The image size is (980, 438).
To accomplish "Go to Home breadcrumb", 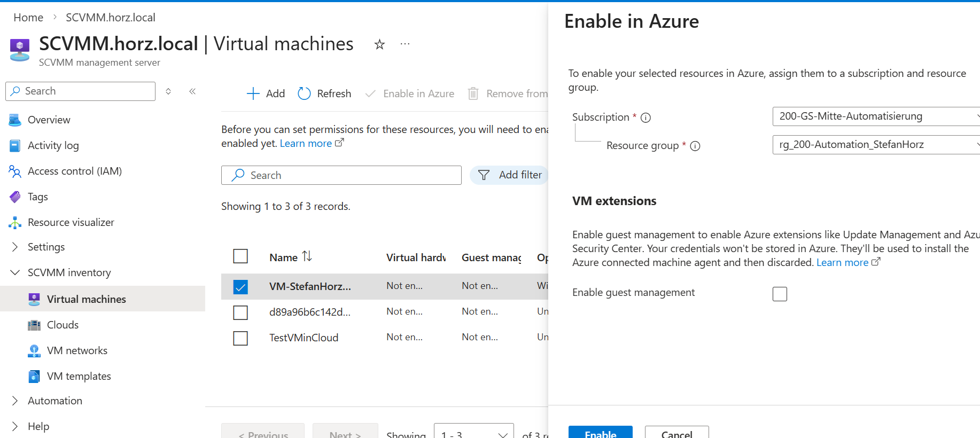I will click(x=28, y=18).
